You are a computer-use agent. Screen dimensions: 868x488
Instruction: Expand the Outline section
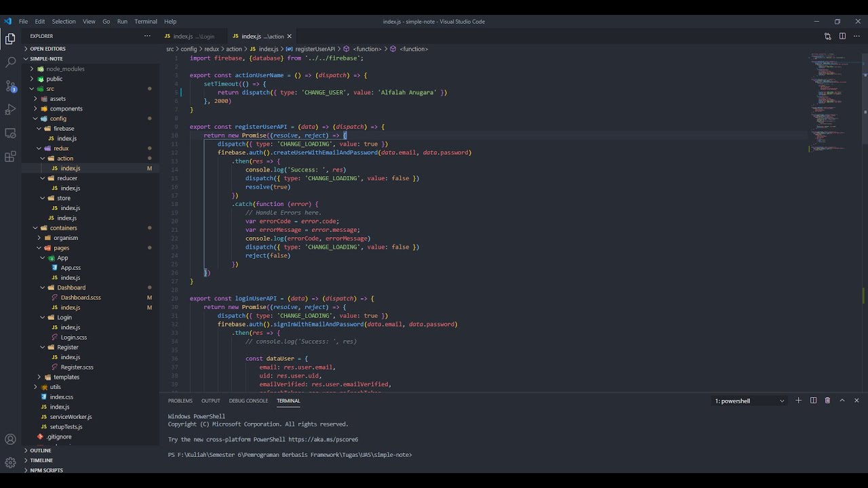tap(41, 451)
